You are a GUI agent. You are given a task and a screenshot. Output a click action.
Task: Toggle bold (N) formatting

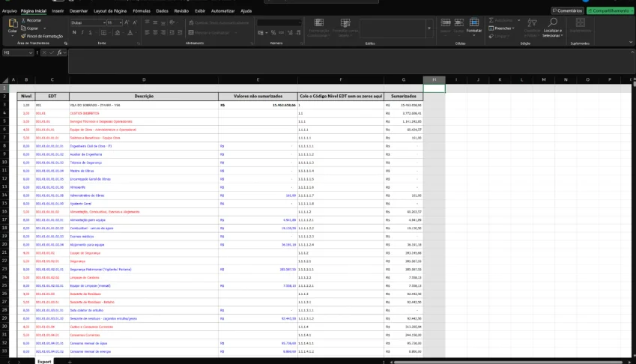(x=74, y=32)
